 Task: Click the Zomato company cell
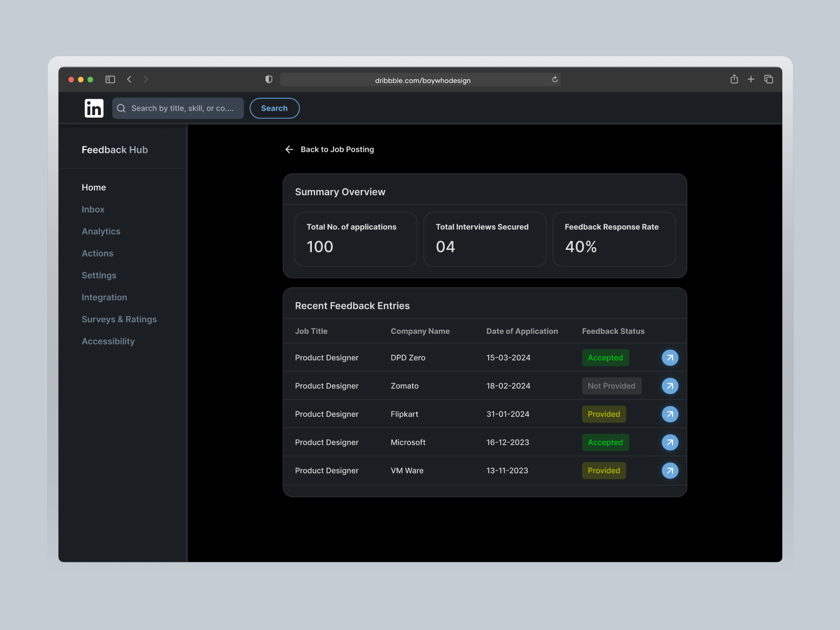click(x=405, y=386)
